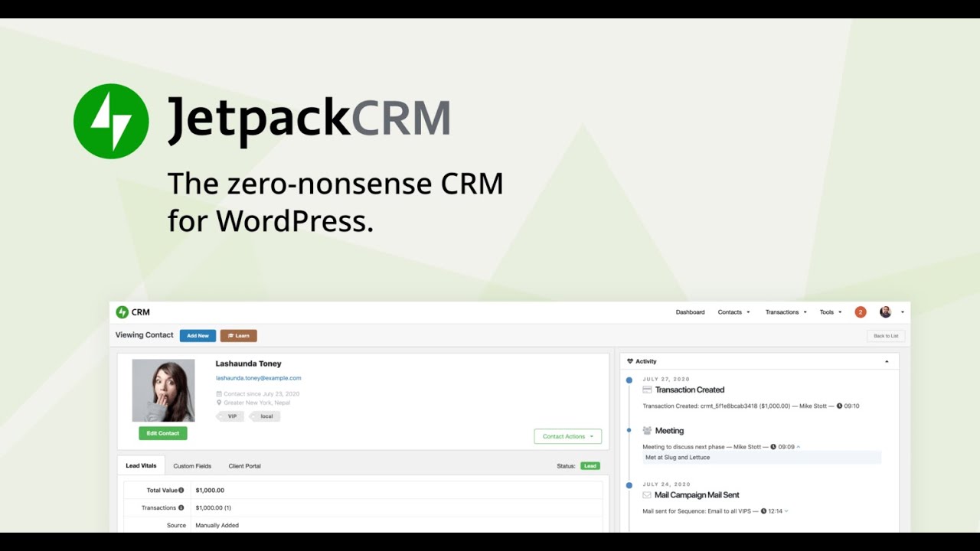
Task: Click the Manually Added source value
Action: [x=217, y=526]
